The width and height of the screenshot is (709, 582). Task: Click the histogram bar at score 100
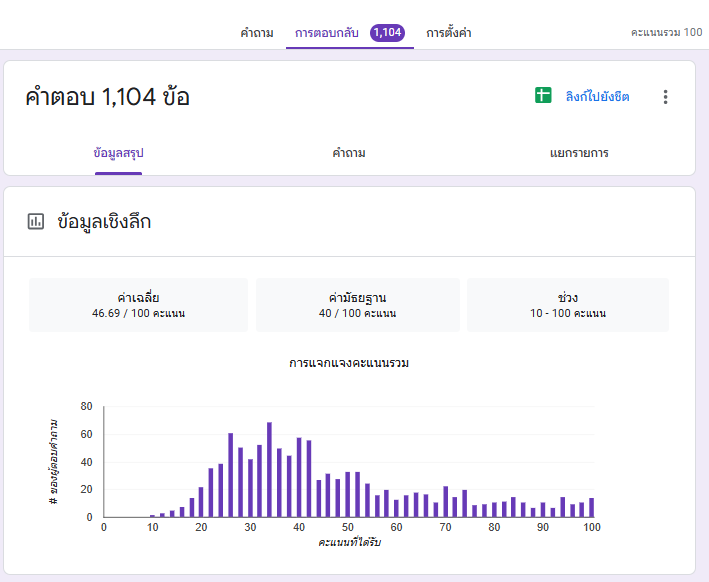click(591, 508)
